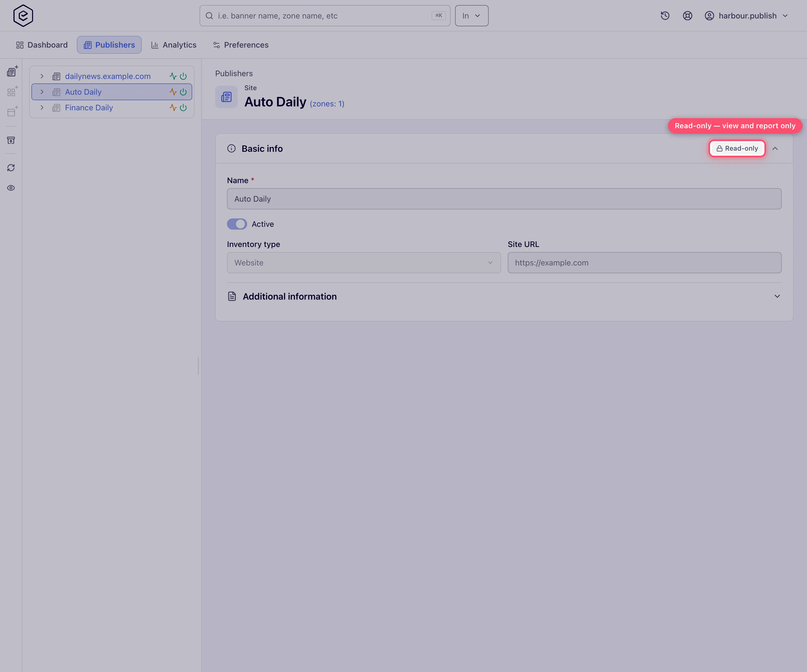The height and width of the screenshot is (672, 807).
Task: Click the archive icon in left sidebar
Action: [11, 140]
